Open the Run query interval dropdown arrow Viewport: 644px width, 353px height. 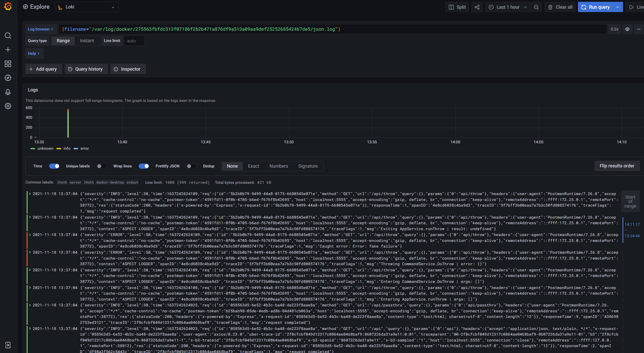pyautogui.click(x=618, y=7)
